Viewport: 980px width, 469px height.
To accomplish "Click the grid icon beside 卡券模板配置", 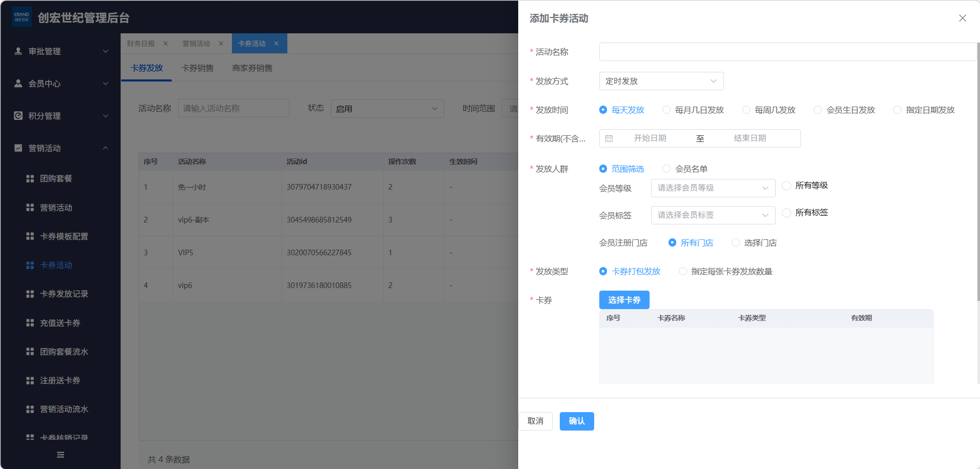I will pyautogui.click(x=30, y=236).
